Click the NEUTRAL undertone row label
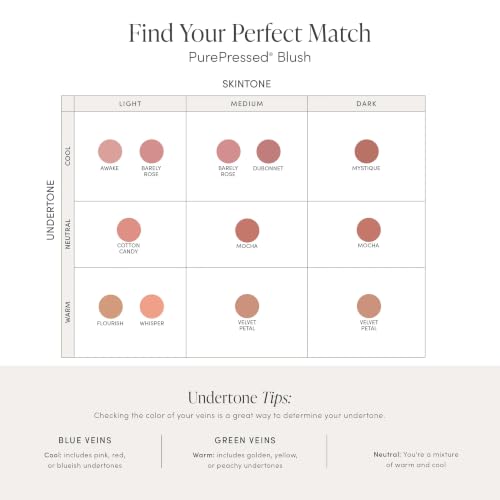This screenshot has height=500, width=500. pyautogui.click(x=68, y=234)
